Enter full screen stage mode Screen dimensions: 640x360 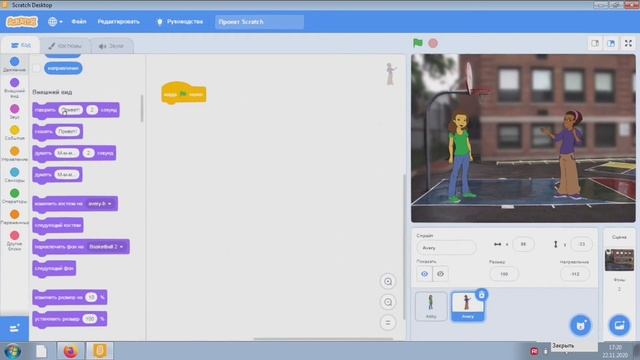628,43
